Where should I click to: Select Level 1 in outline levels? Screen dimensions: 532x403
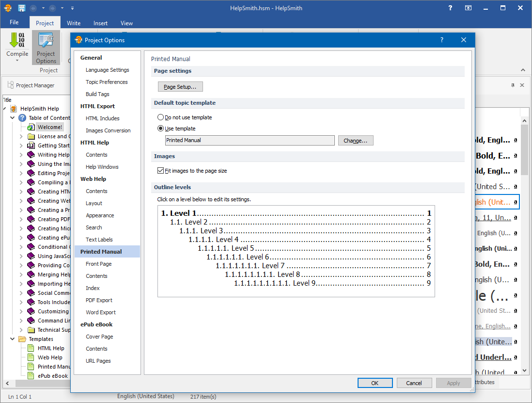click(x=296, y=213)
